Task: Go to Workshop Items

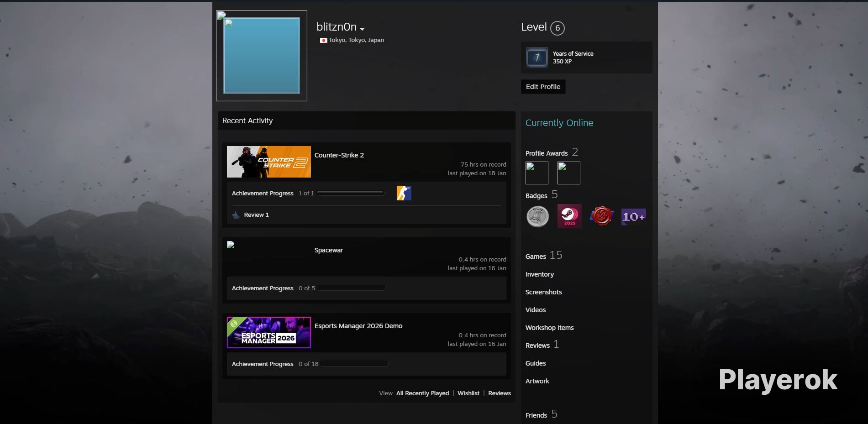Action: pyautogui.click(x=549, y=328)
